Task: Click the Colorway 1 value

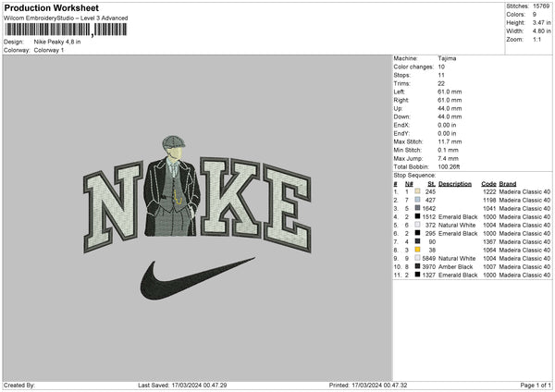Action: pyautogui.click(x=48, y=50)
